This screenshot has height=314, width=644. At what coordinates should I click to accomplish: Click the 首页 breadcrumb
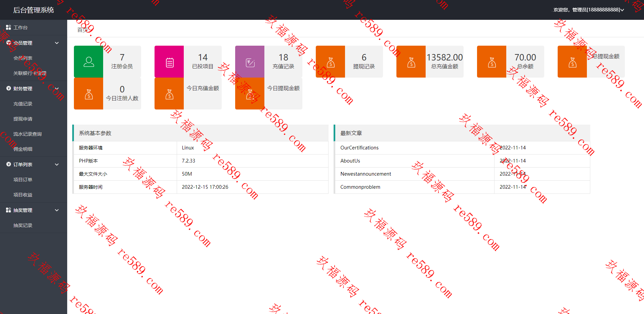click(x=83, y=30)
